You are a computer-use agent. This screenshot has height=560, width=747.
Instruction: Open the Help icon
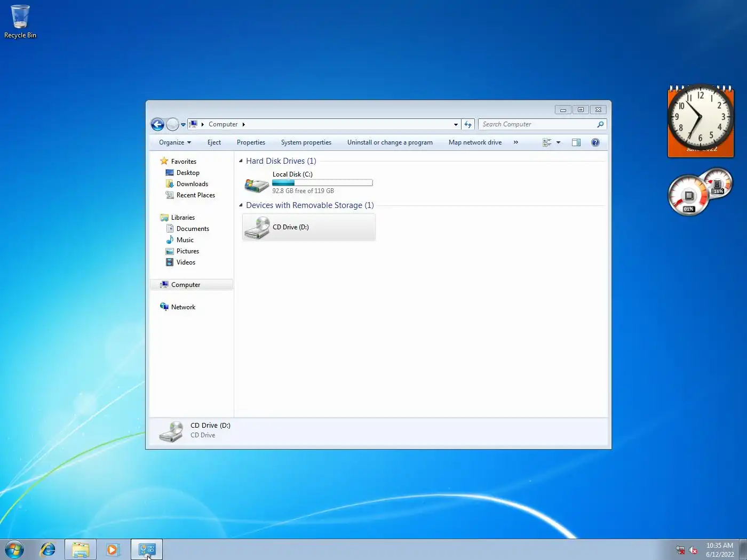coord(595,142)
